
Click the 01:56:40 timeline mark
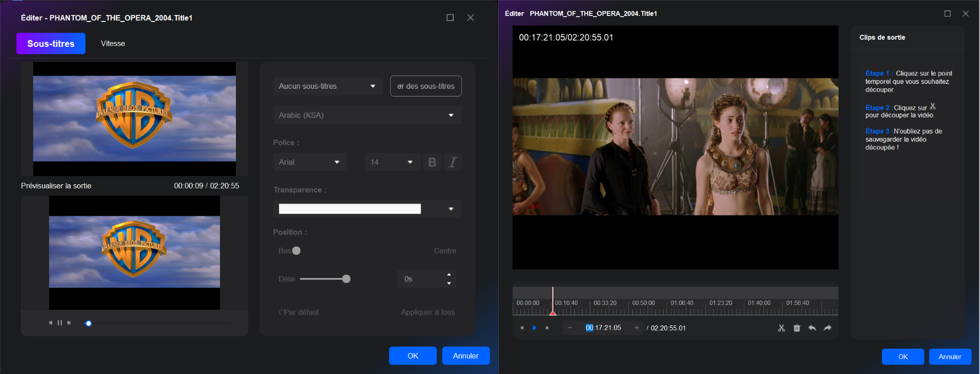[x=798, y=303]
